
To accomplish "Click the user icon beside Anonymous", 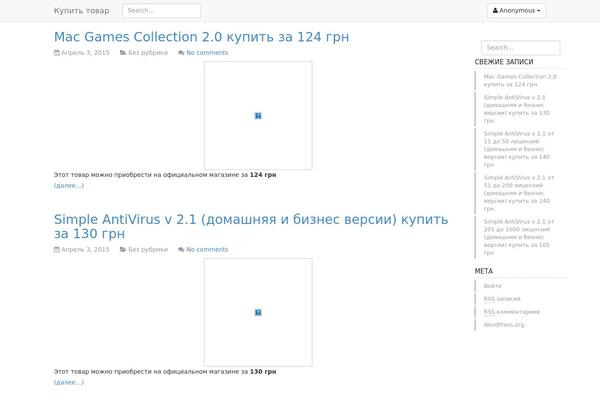I will [x=495, y=11].
